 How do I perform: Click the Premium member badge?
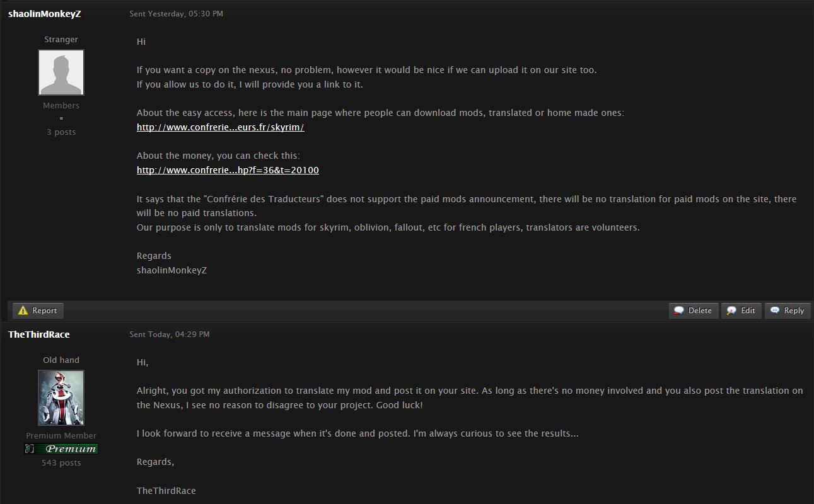coord(61,449)
